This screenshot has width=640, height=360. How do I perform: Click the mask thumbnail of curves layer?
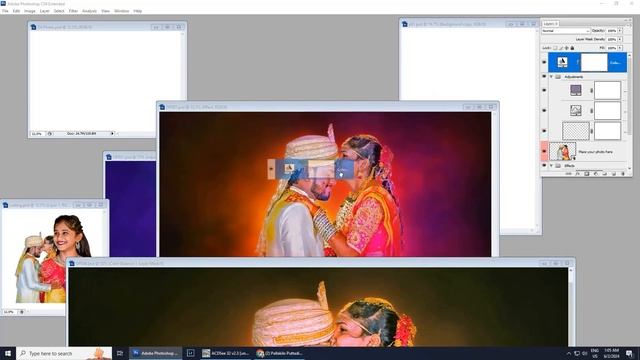607,110
